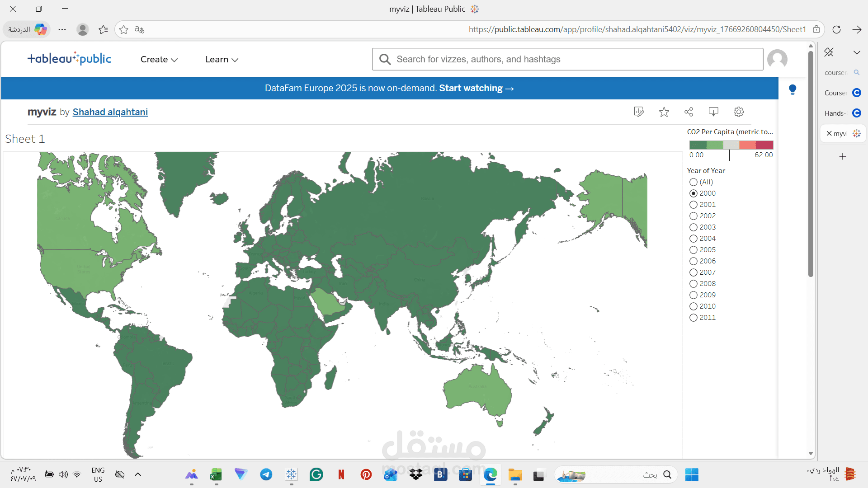Click the Sheet 1 title text
The image size is (868, 488).
(25, 139)
